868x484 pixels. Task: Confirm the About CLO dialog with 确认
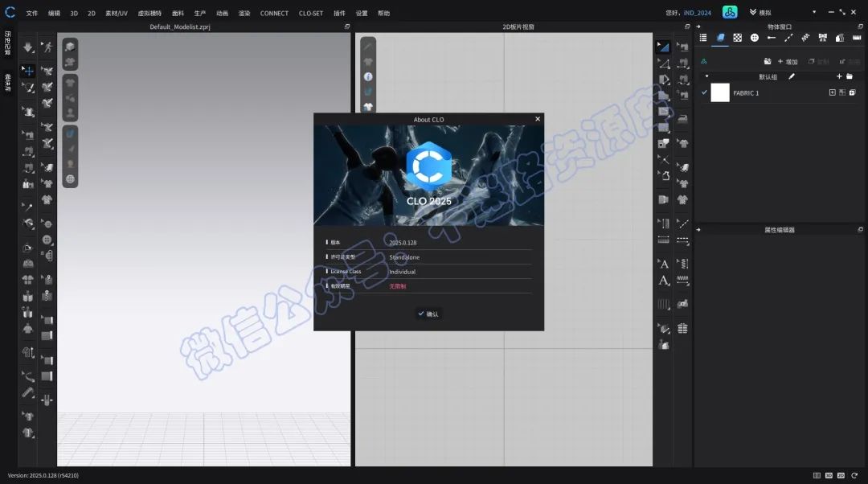428,314
